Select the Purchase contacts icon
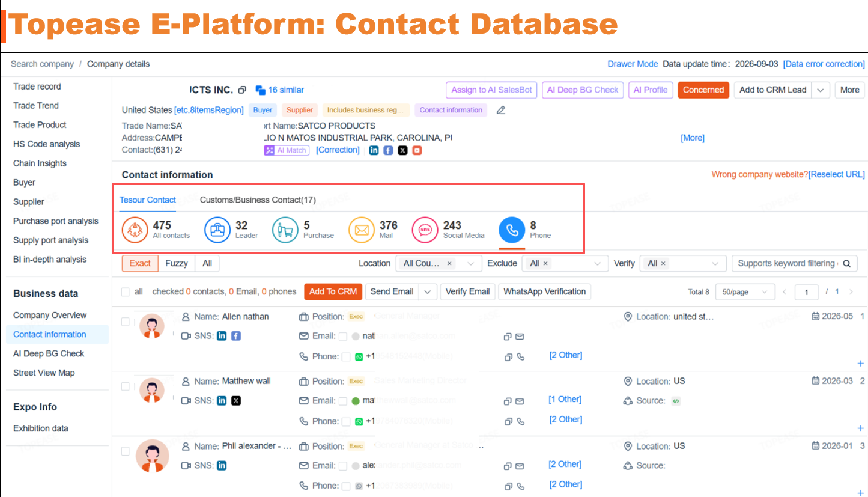The width and height of the screenshot is (868, 497). point(285,230)
